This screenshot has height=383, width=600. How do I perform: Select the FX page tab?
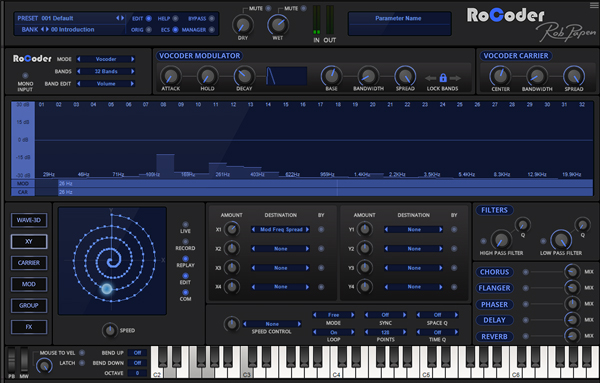pyautogui.click(x=29, y=327)
